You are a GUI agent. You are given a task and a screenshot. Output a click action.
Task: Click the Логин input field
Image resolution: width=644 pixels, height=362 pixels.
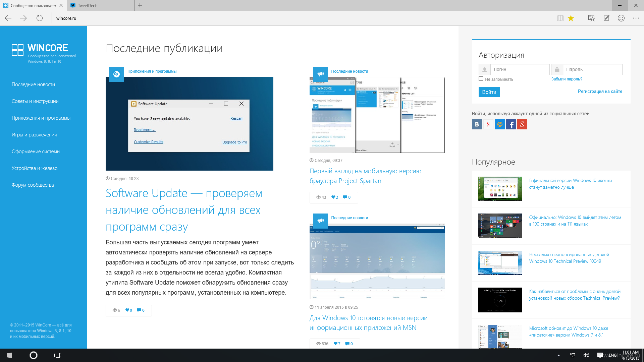[x=520, y=69]
